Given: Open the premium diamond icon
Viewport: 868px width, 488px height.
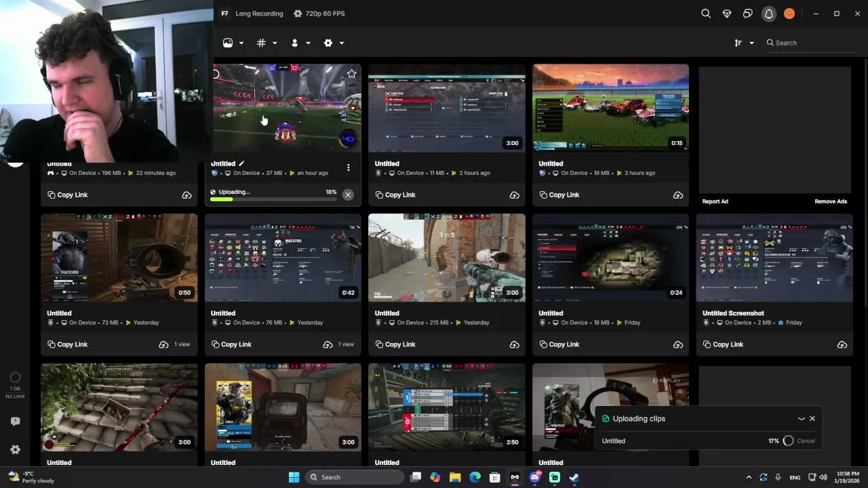Looking at the screenshot, I should 727,14.
